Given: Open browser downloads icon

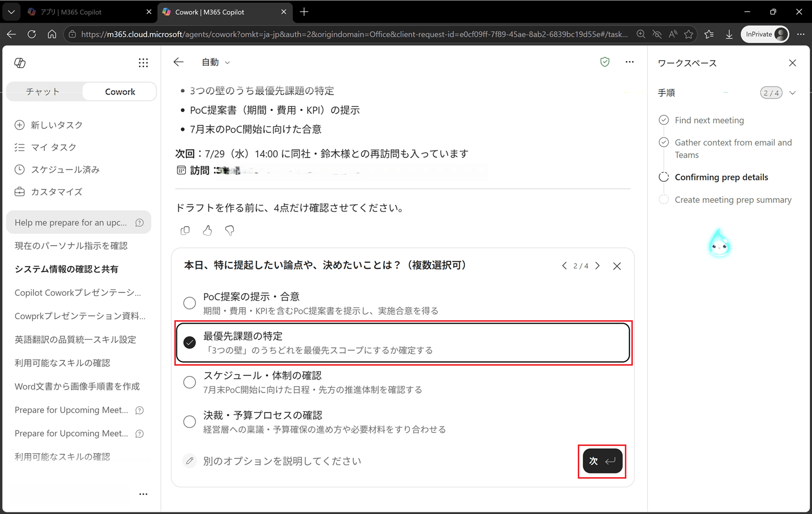Looking at the screenshot, I should coord(729,34).
